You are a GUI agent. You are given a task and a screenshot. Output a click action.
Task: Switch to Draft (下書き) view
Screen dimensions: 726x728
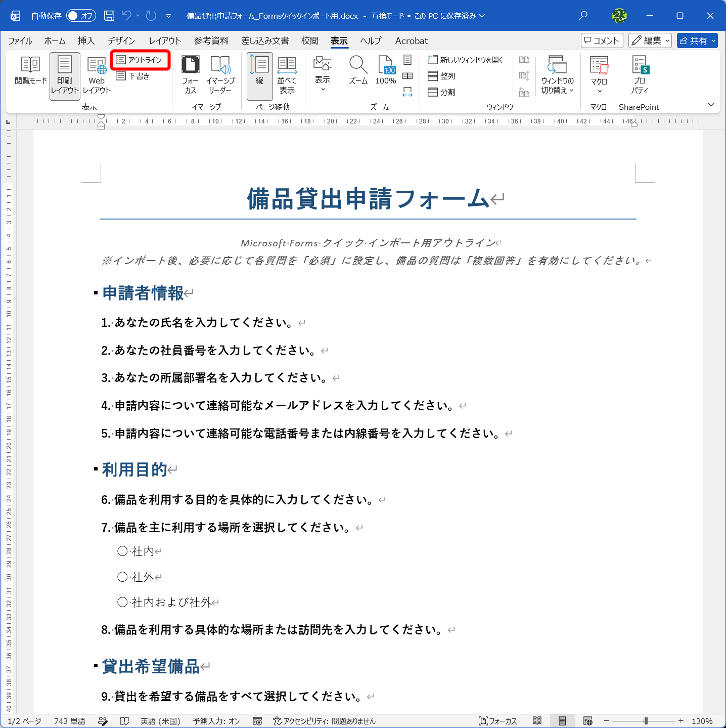pyautogui.click(x=133, y=76)
